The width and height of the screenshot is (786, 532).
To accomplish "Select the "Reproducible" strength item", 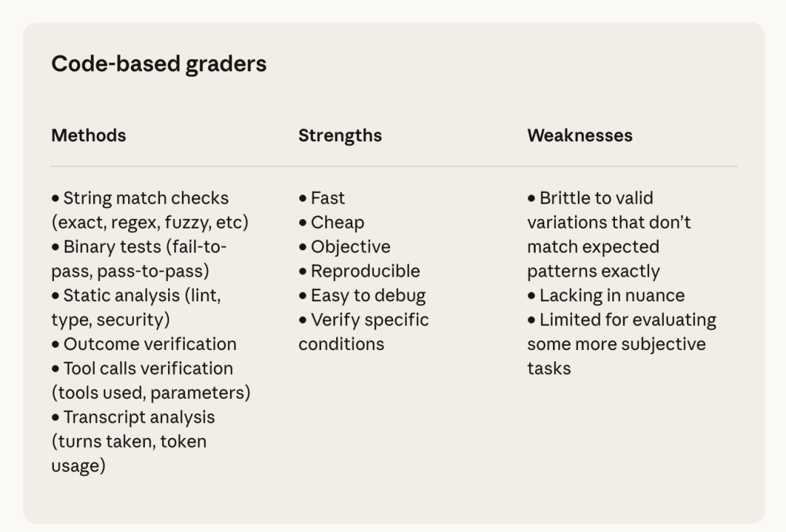I will click(365, 271).
